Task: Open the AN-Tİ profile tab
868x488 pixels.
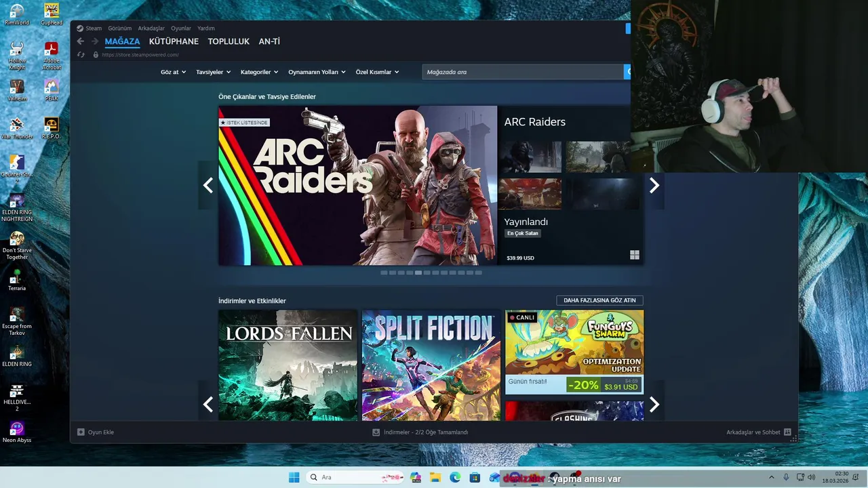Action: coord(269,41)
